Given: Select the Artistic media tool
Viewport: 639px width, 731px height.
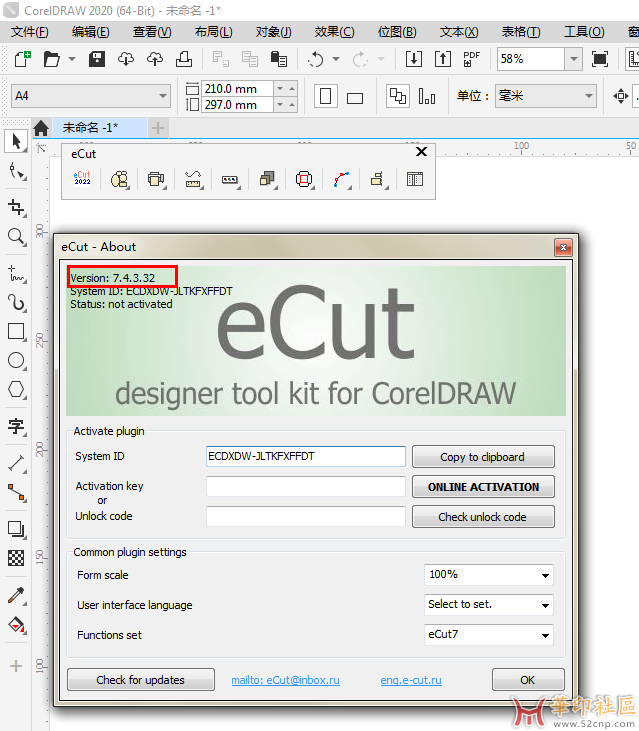Looking at the screenshot, I should (x=17, y=303).
